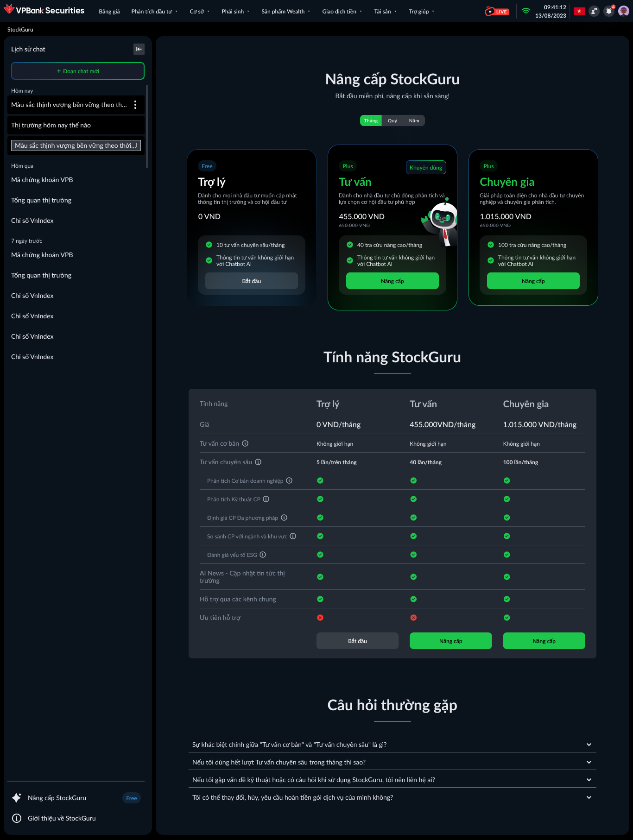Screen dimensions: 633x840
Task: Start a new chat with Đoạn chat mới
Action: tap(78, 71)
